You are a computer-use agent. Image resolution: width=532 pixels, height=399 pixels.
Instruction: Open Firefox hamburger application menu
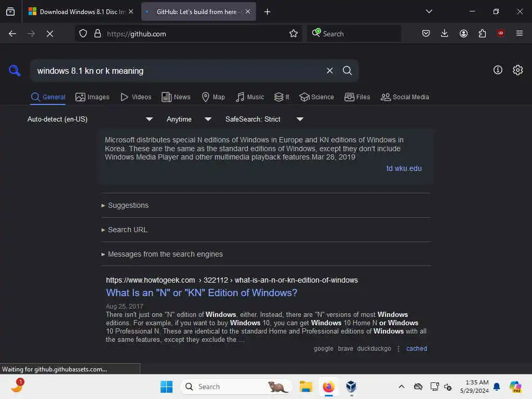point(520,33)
